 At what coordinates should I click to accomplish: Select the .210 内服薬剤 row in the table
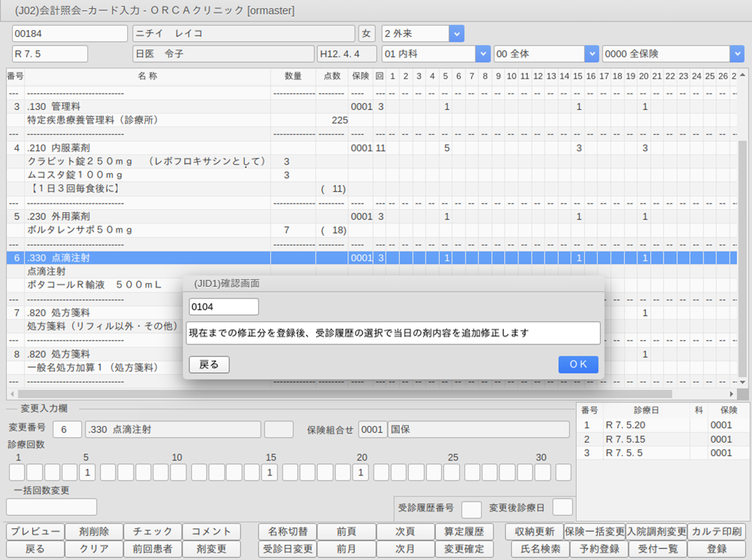point(150,148)
